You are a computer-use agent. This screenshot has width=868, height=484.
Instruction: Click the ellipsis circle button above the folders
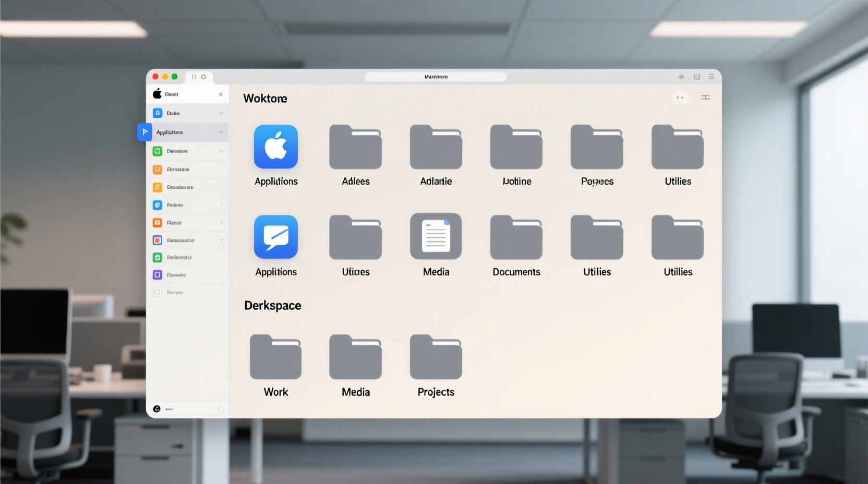point(680,98)
